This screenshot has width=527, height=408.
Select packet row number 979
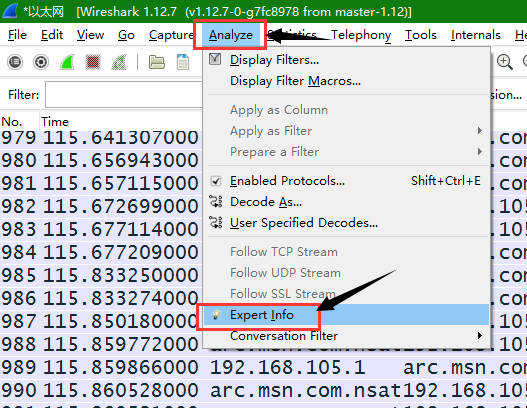click(19, 137)
